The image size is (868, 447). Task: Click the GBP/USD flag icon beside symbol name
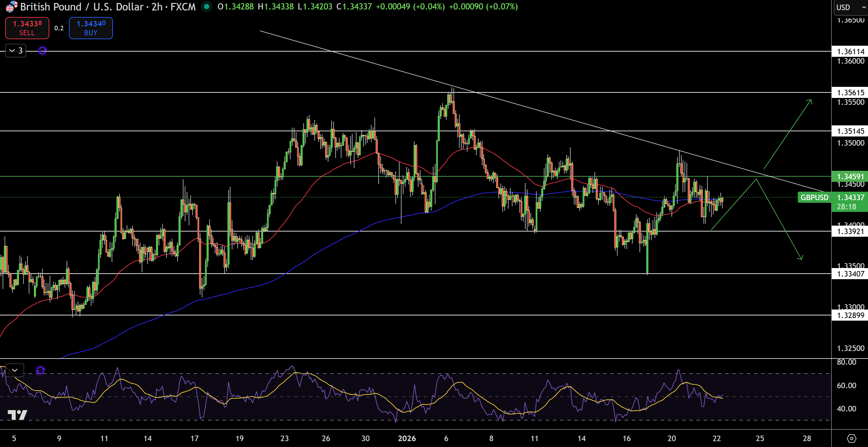pos(11,7)
